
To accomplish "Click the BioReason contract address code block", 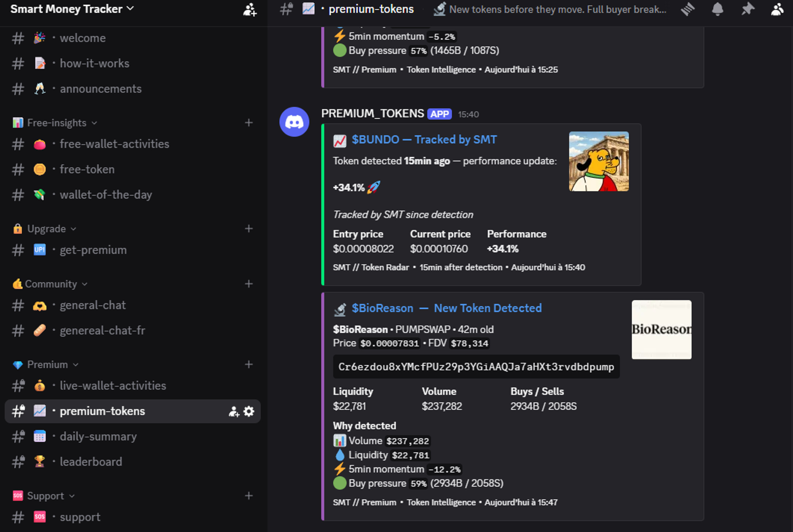I will tap(476, 367).
